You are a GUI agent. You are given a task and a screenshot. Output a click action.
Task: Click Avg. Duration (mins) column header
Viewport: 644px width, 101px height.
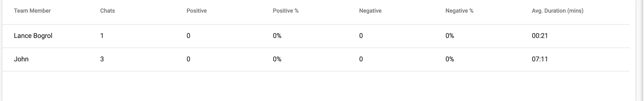click(x=558, y=11)
